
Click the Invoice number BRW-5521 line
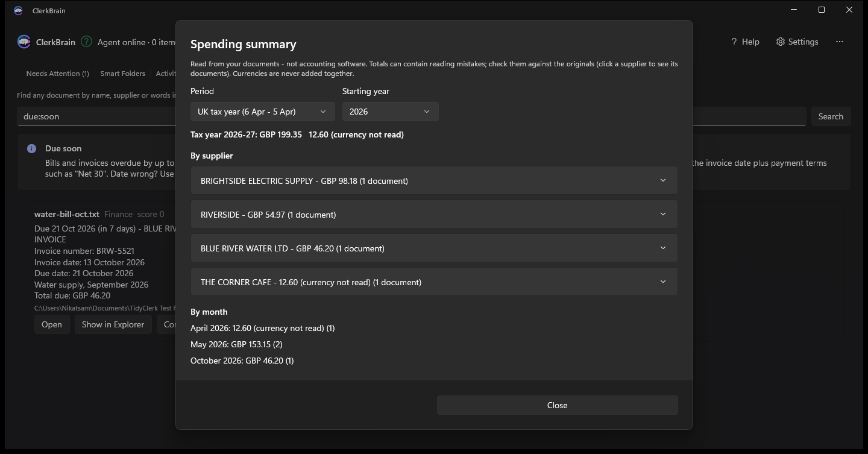(x=84, y=251)
